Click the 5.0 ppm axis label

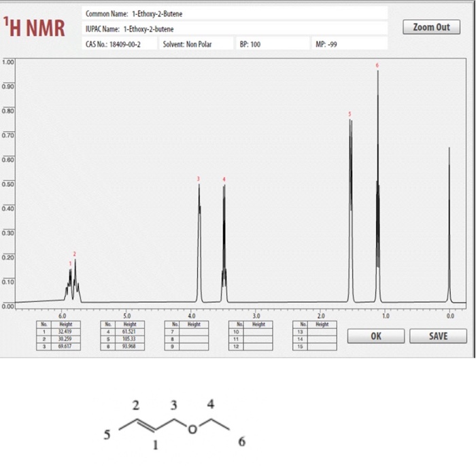127,316
